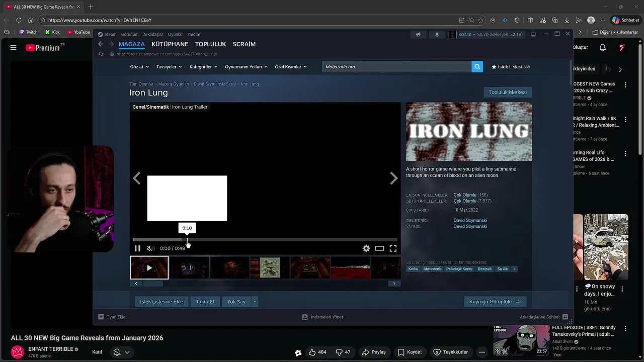Screen dimensions: 644x362
Task: Open the KÜTÜPHANE tab in Steam
Action: (170, 44)
